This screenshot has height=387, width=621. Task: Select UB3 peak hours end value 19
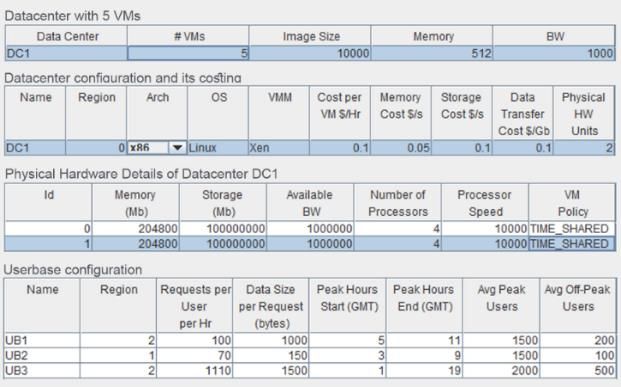coord(424,370)
